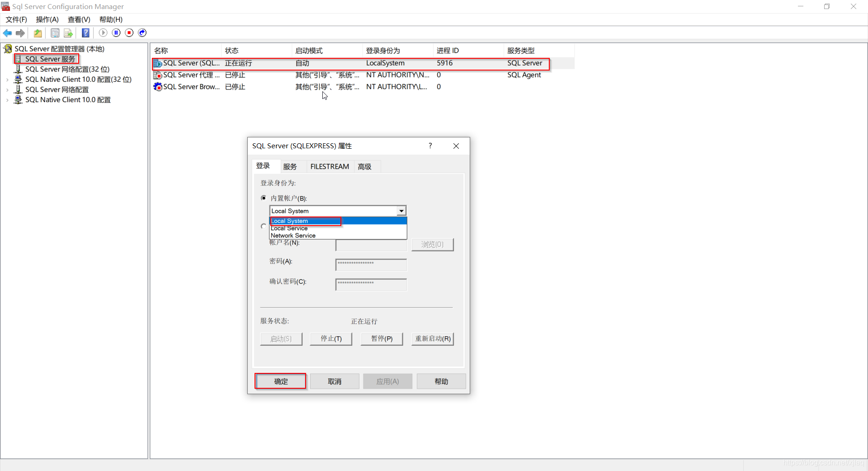Image resolution: width=868 pixels, height=471 pixels.
Task: Open the 操作(A) menu
Action: coord(47,19)
